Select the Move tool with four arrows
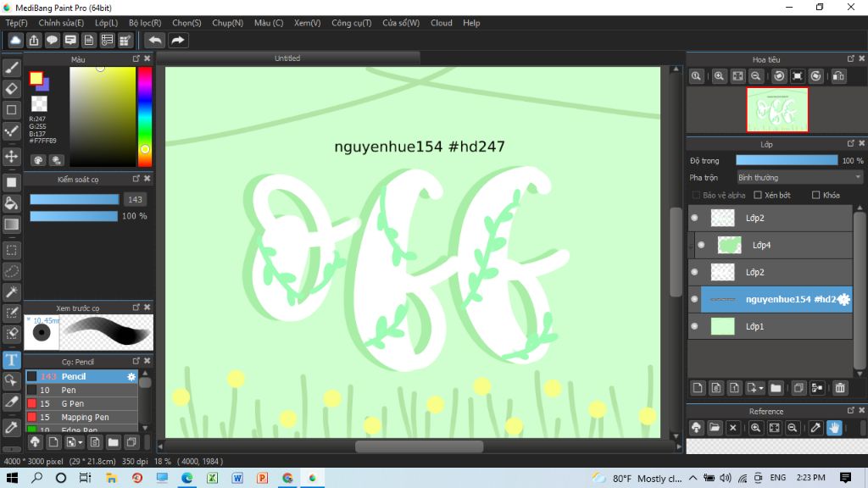Screen dimensions: 868x488 pos(12,157)
